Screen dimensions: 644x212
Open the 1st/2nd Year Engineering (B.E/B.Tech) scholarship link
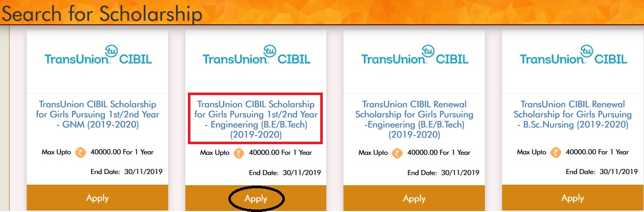[256, 119]
